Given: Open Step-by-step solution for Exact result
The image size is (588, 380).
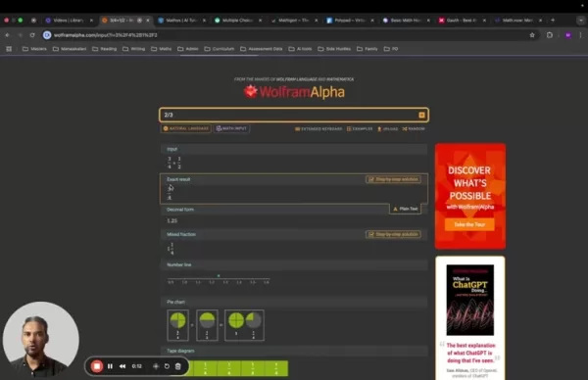Looking at the screenshot, I should click(x=393, y=179).
